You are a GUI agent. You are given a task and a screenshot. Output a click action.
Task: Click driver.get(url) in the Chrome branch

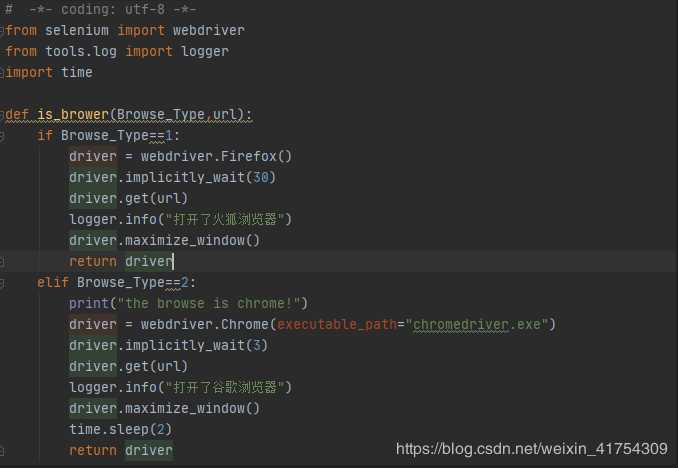pos(128,366)
